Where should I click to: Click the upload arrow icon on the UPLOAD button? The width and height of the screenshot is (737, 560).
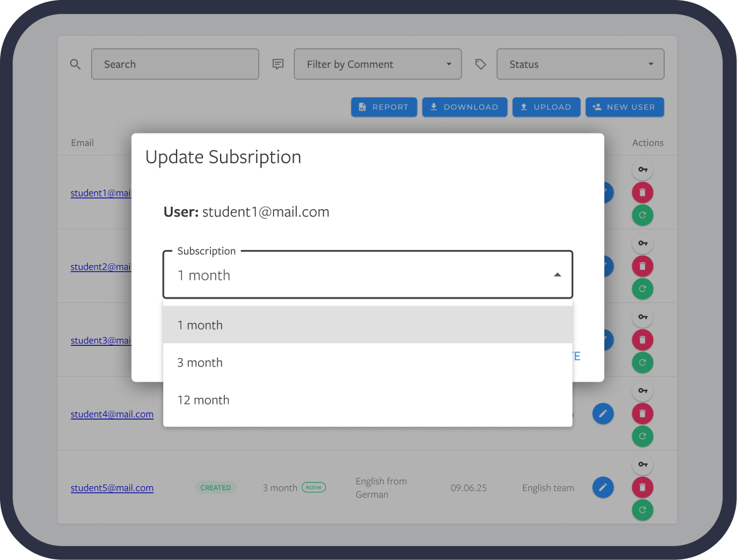pyautogui.click(x=523, y=107)
